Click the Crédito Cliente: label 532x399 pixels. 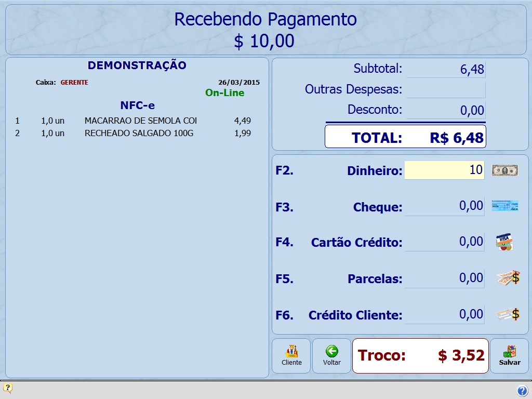[355, 315]
